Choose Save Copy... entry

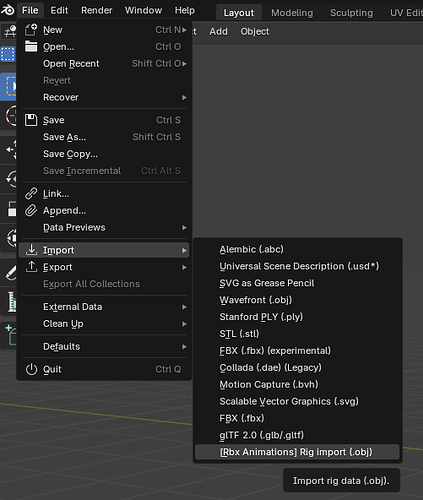pos(104,154)
